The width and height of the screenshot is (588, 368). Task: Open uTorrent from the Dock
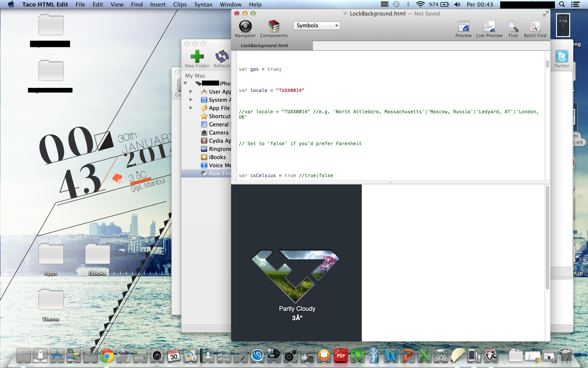coord(358,356)
